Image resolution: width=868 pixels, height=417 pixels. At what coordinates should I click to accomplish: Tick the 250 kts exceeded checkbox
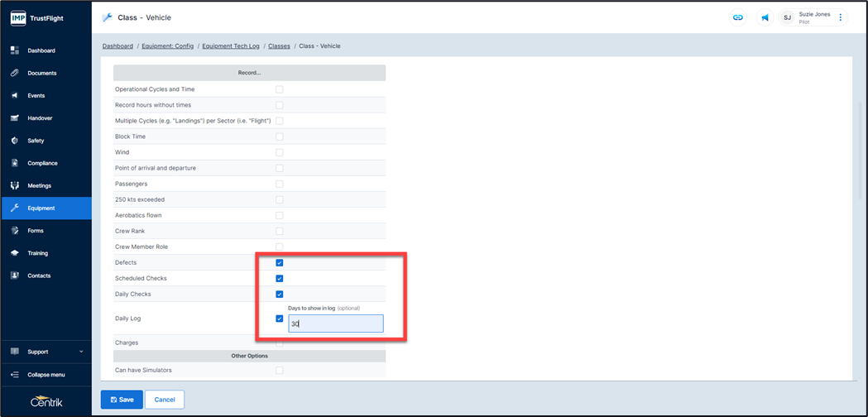click(280, 199)
